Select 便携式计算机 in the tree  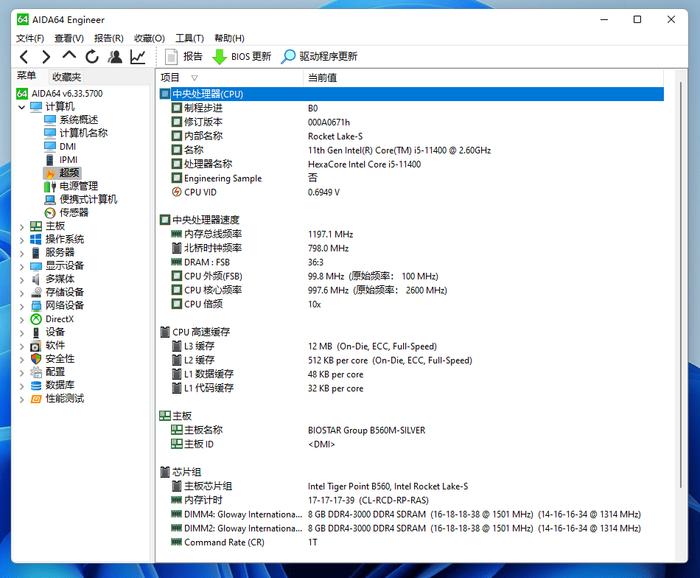pos(81,199)
